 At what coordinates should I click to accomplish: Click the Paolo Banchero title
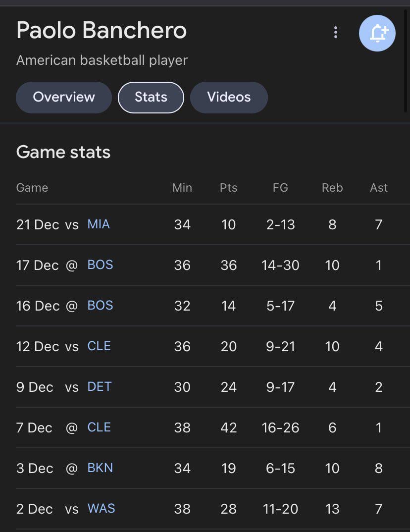[102, 30]
